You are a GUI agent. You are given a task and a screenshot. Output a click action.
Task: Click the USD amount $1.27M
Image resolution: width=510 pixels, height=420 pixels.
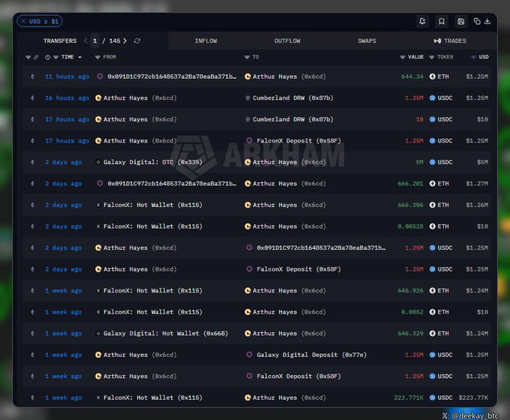(477, 184)
